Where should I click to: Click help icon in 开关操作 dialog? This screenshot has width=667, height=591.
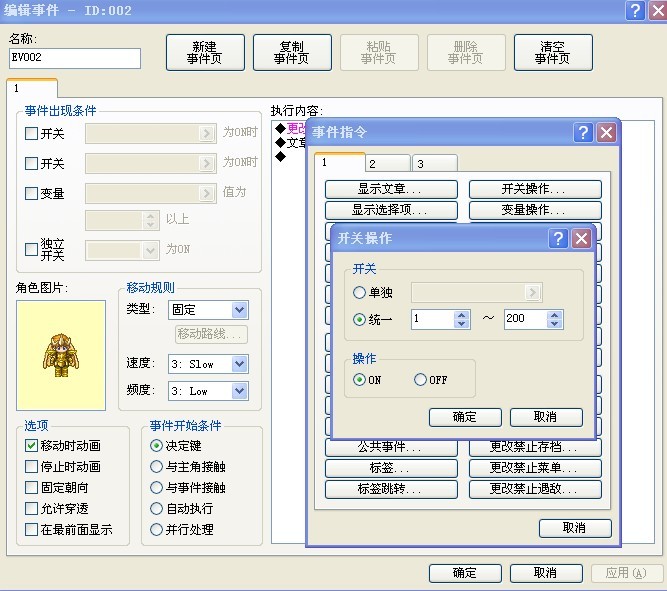[558, 239]
